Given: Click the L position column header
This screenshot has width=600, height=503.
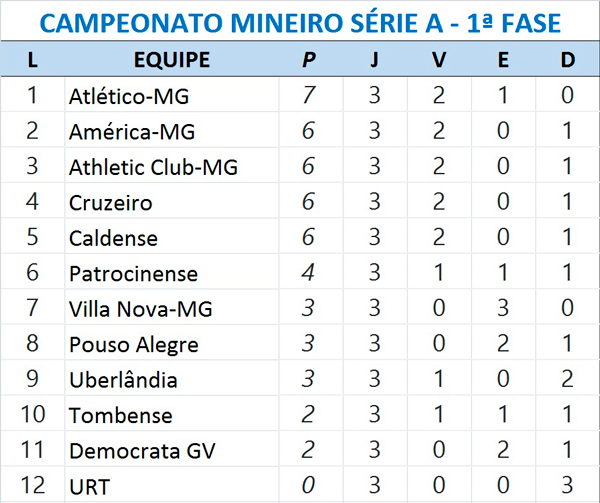Looking at the screenshot, I should pos(33,60).
